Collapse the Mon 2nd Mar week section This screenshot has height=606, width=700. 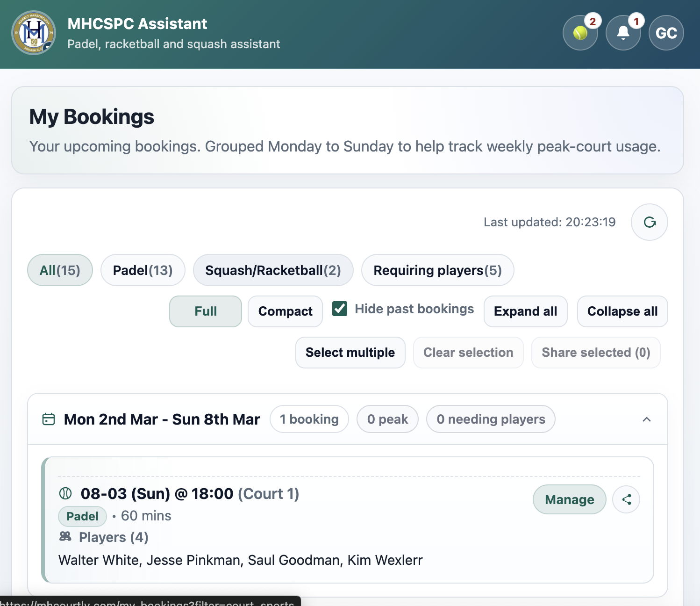[647, 419]
